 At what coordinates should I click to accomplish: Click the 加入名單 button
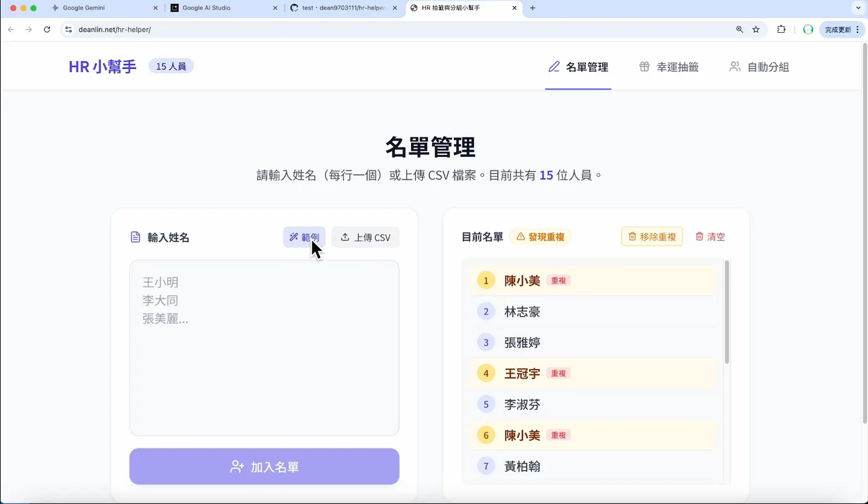[264, 466]
